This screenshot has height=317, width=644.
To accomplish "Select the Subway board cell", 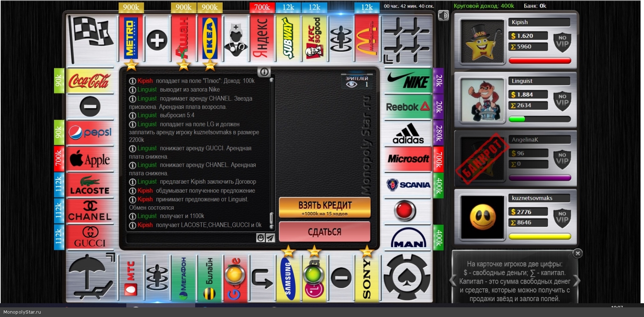I will [x=288, y=39].
